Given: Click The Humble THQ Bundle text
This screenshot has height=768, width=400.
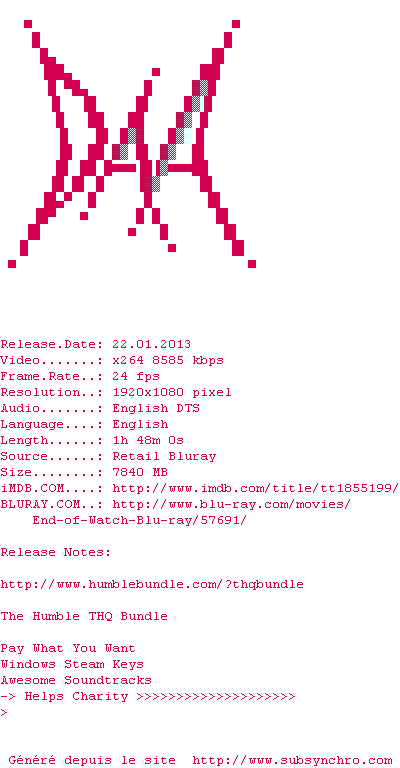Looking at the screenshot, I should [84, 616].
